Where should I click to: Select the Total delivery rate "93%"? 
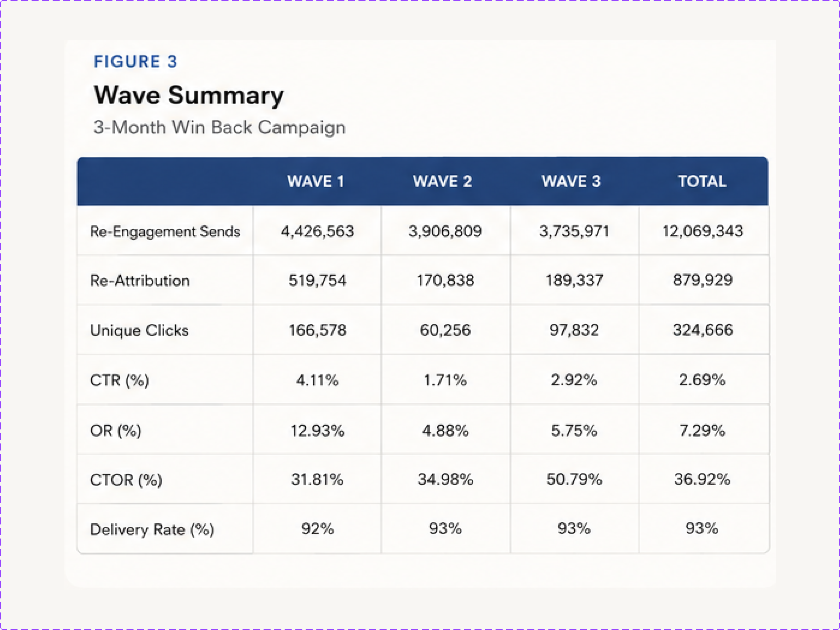(x=702, y=528)
